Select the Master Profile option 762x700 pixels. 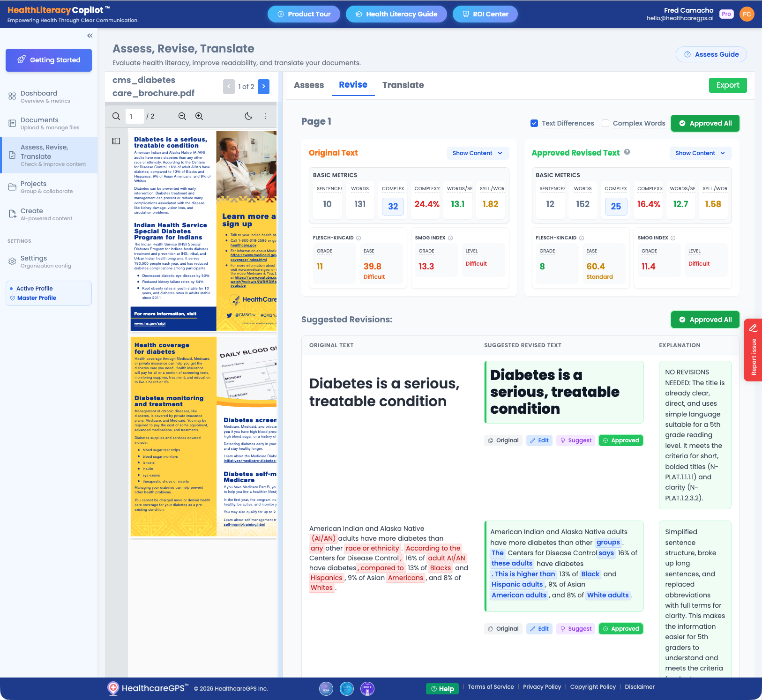click(37, 298)
